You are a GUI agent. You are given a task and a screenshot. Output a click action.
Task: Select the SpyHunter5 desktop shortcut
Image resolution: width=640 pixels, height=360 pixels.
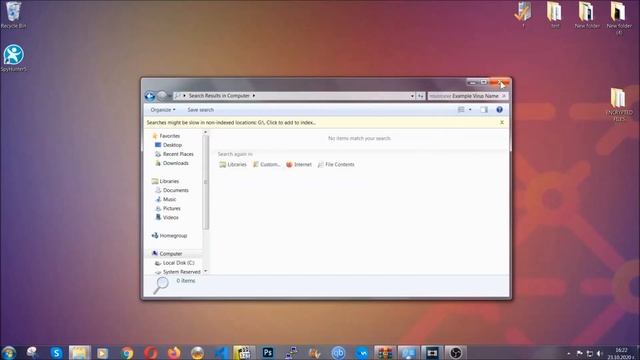(x=13, y=58)
